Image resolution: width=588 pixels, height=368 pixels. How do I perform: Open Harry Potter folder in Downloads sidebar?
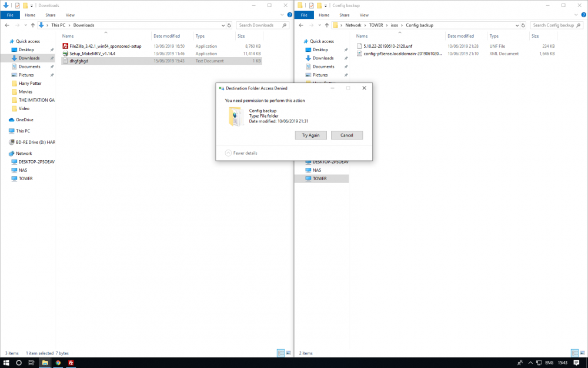click(30, 84)
